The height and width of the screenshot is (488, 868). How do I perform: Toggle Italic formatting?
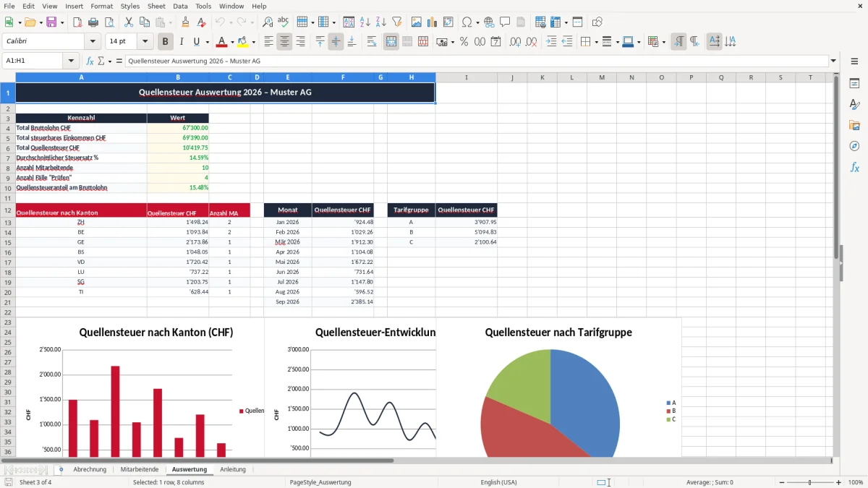[x=182, y=42]
